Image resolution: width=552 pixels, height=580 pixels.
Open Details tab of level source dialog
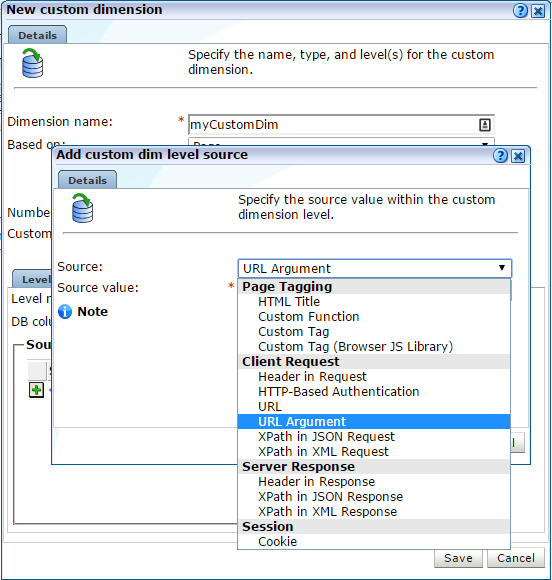point(87,180)
